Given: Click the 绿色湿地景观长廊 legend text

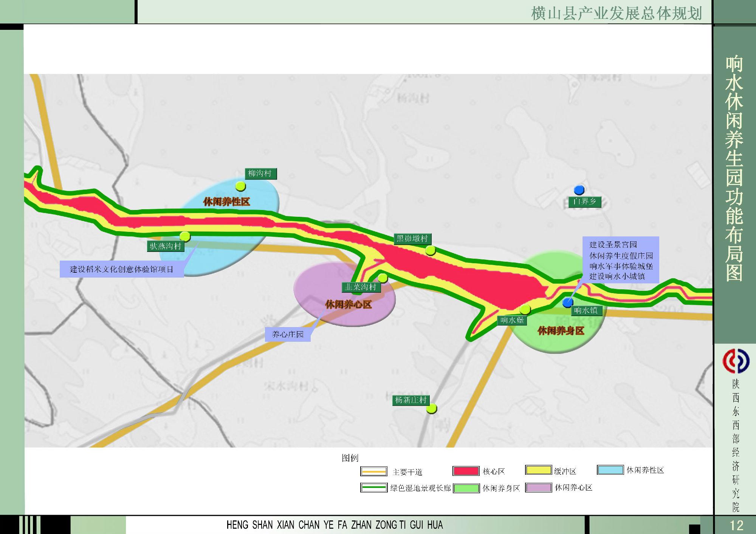Looking at the screenshot, I should click(x=421, y=488).
